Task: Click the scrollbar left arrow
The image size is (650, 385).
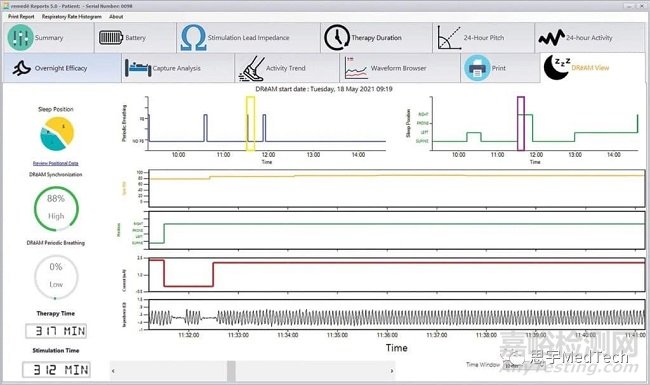Action: point(114,371)
